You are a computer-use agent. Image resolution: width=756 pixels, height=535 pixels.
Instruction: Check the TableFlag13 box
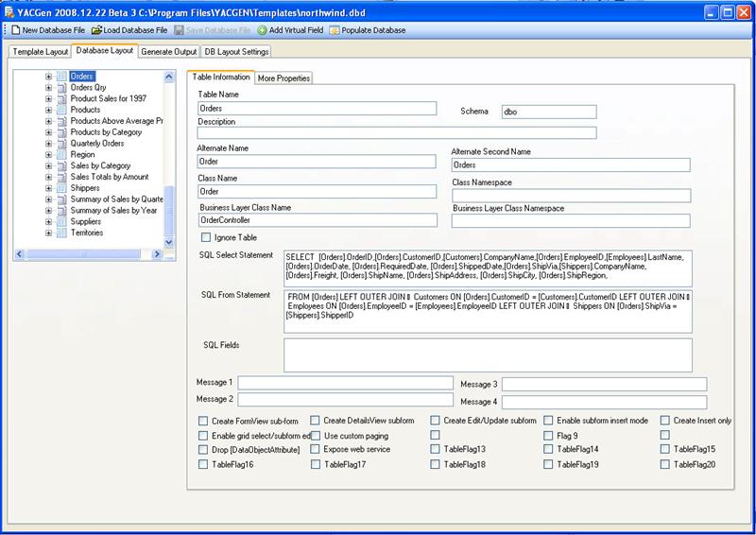[x=435, y=449]
